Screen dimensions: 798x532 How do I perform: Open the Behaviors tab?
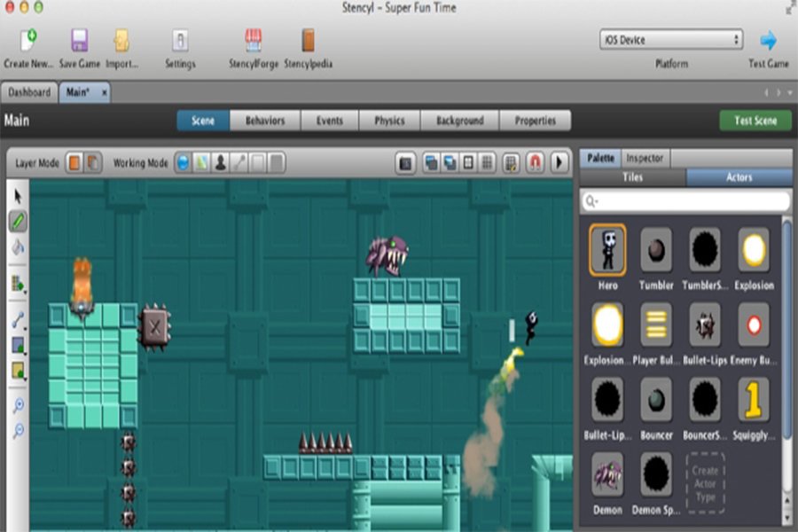(x=265, y=121)
